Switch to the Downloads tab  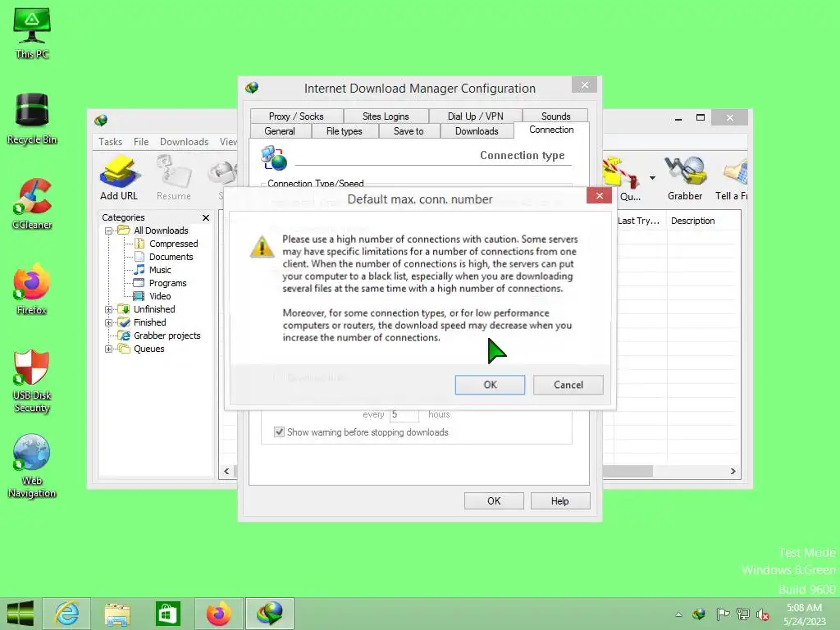click(477, 131)
